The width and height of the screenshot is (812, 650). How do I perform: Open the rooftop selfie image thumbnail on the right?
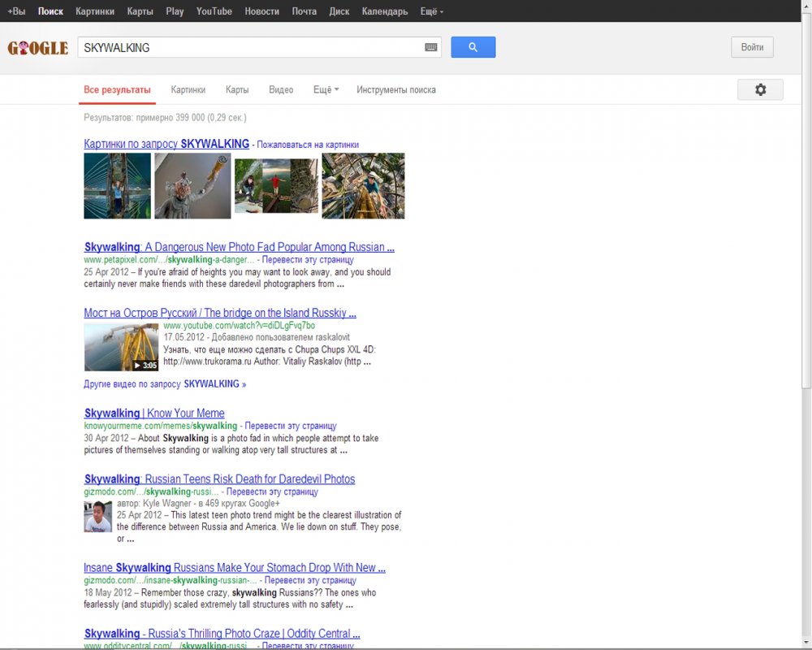tap(363, 186)
